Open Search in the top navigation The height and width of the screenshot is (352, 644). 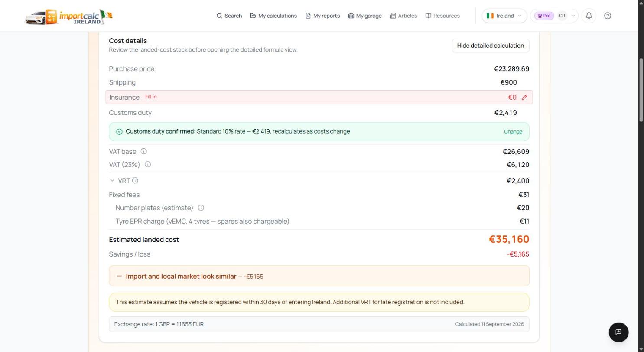(x=229, y=16)
